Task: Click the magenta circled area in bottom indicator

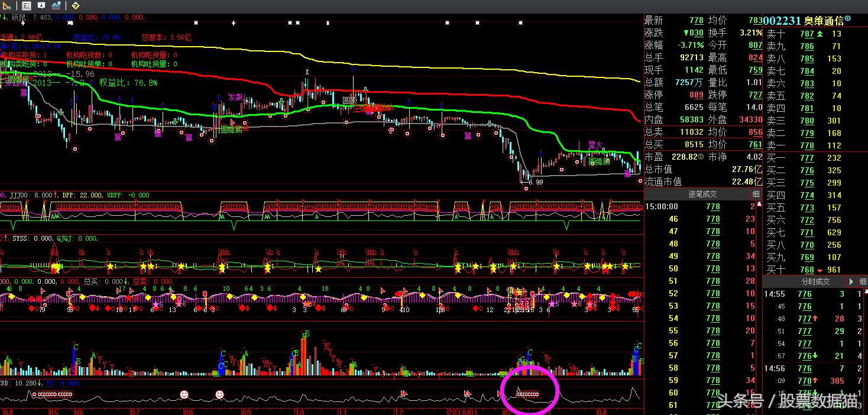Action: [x=529, y=390]
